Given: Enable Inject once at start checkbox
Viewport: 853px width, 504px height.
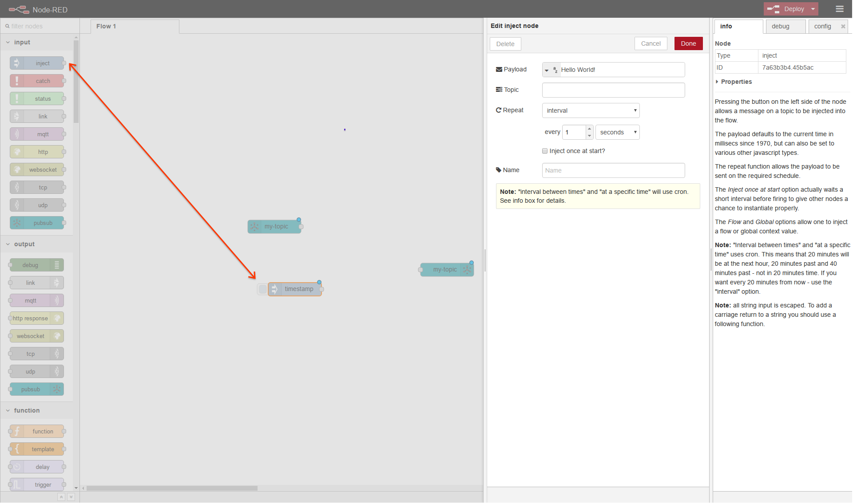Looking at the screenshot, I should (545, 151).
